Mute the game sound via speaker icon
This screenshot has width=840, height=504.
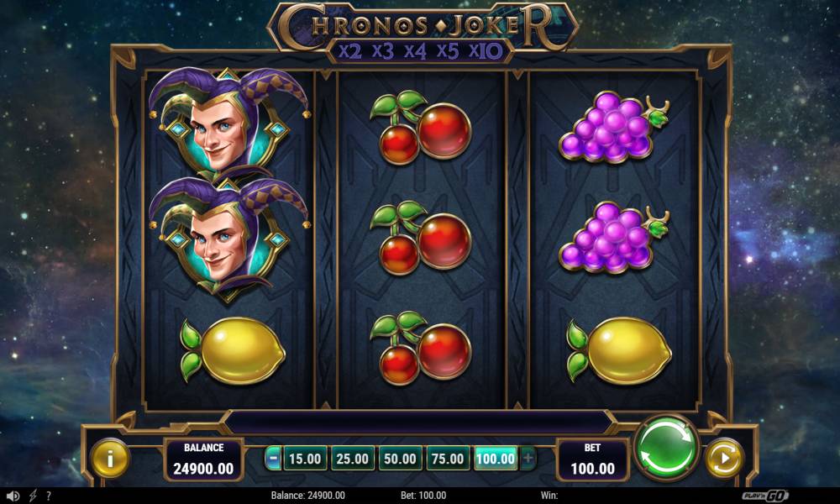point(13,496)
